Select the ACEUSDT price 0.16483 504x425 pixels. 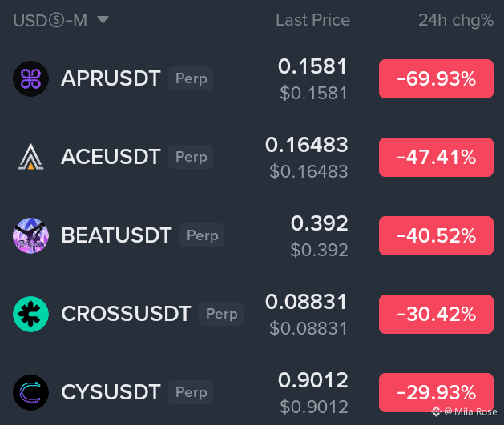pyautogui.click(x=307, y=145)
